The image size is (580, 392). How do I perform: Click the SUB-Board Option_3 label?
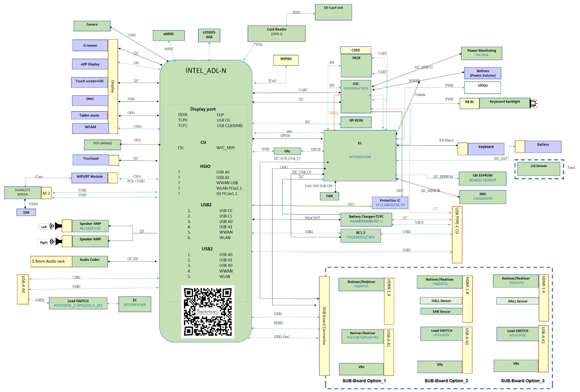pyautogui.click(x=523, y=381)
